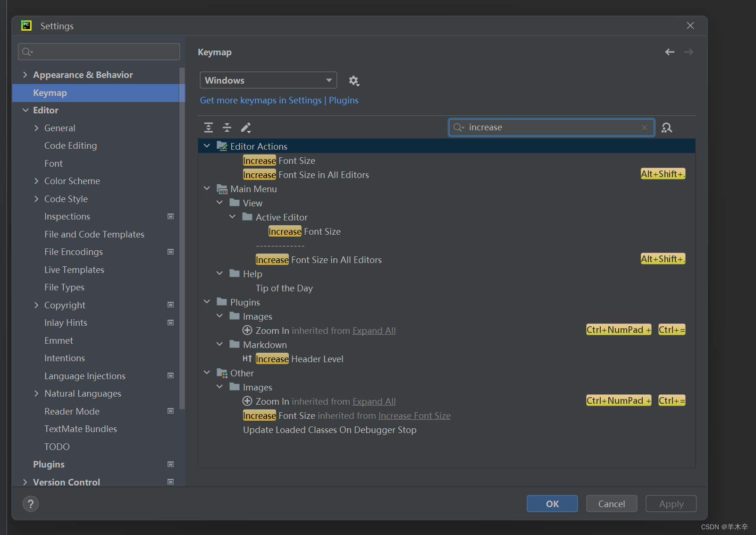Open Get more keymaps Plugins link
Image resolution: width=756 pixels, height=535 pixels.
pyautogui.click(x=279, y=100)
